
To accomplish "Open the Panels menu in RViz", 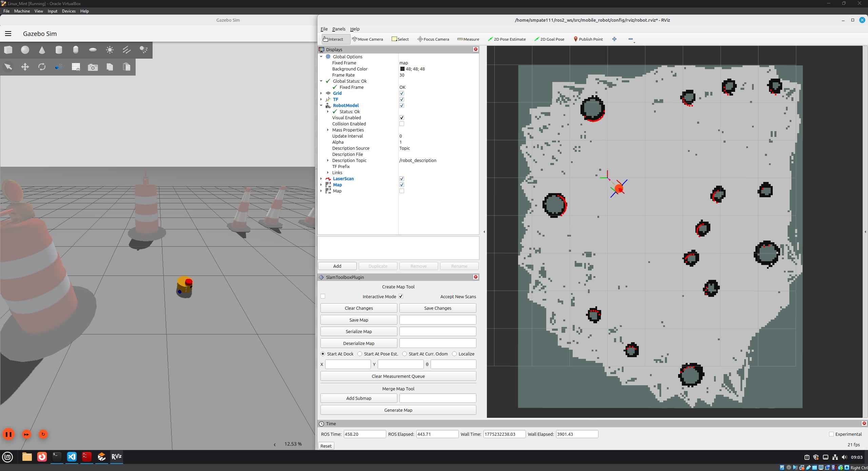I will [x=338, y=29].
